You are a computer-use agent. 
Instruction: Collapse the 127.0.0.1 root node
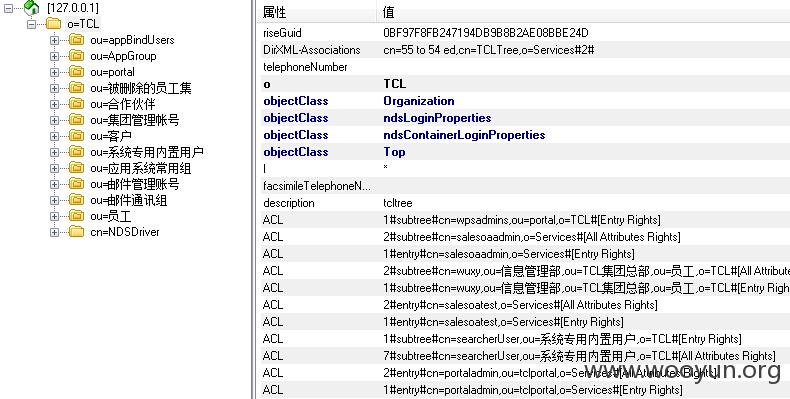(9, 8)
